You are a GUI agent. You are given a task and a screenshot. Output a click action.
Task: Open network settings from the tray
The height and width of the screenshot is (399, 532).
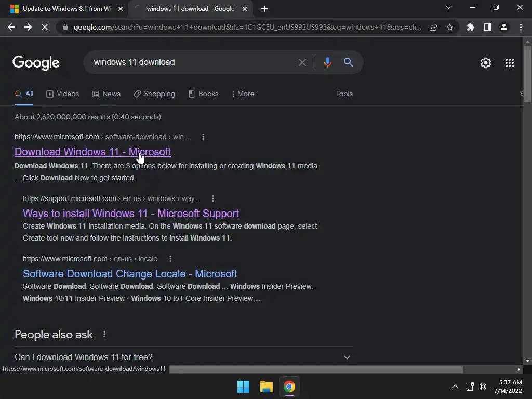(x=470, y=387)
